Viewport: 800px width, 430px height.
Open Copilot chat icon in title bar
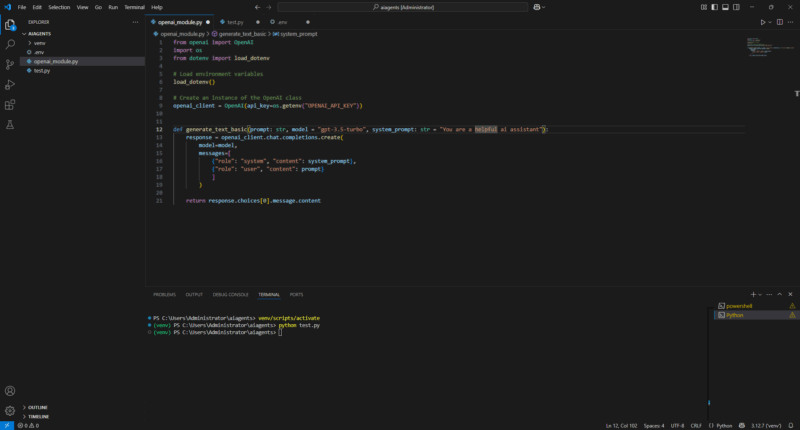point(537,7)
